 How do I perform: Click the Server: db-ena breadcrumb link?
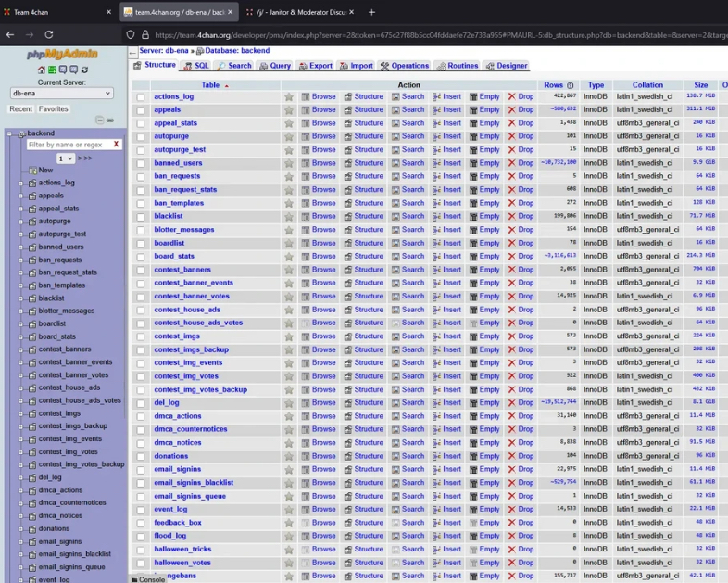[164, 51]
